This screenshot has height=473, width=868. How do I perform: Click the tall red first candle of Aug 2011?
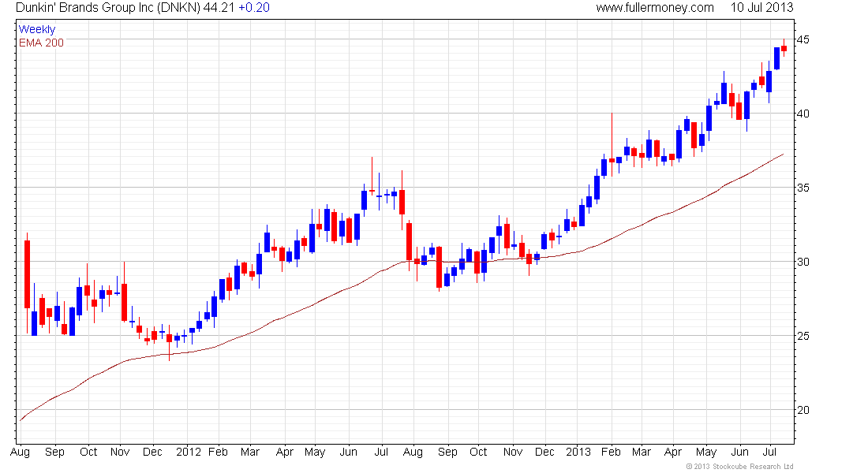(x=27, y=274)
